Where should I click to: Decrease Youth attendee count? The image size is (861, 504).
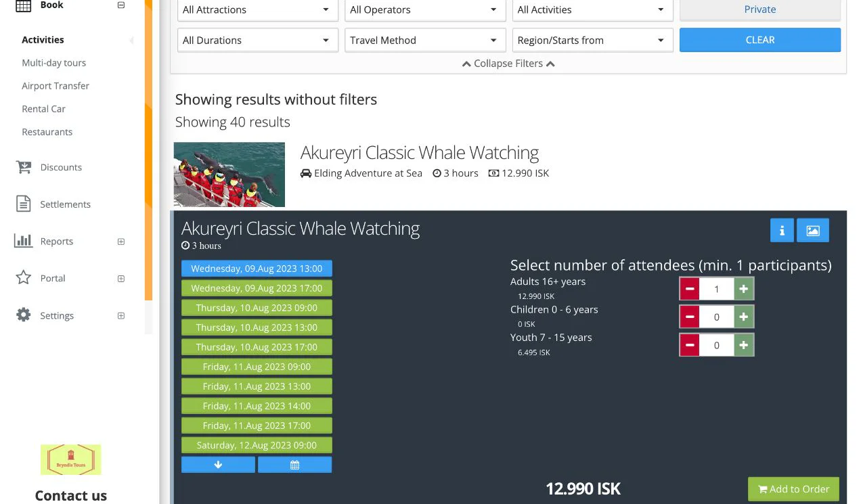tap(690, 345)
